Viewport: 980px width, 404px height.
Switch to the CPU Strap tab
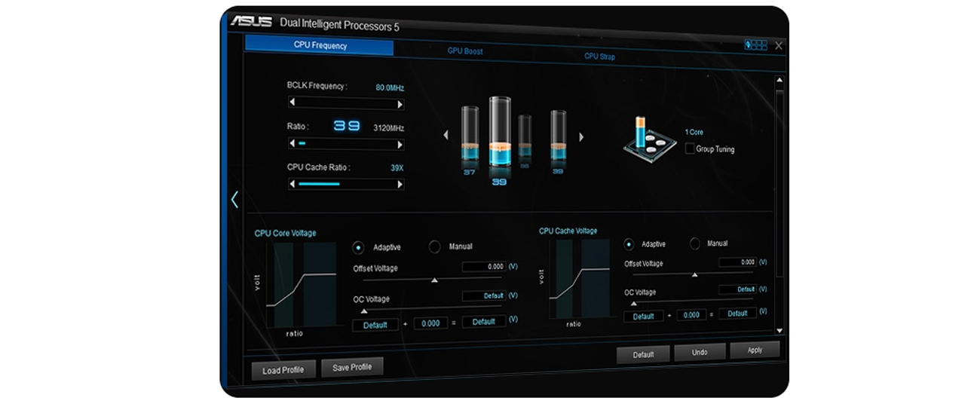click(599, 56)
